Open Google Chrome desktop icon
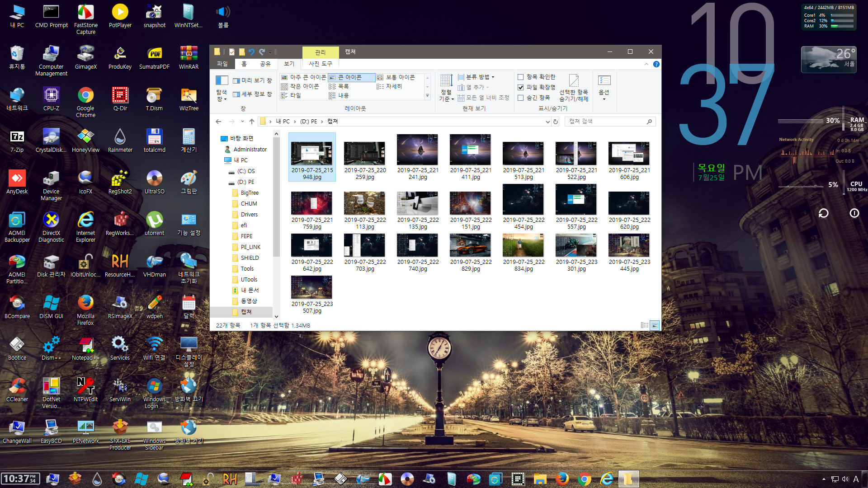 tap(85, 102)
